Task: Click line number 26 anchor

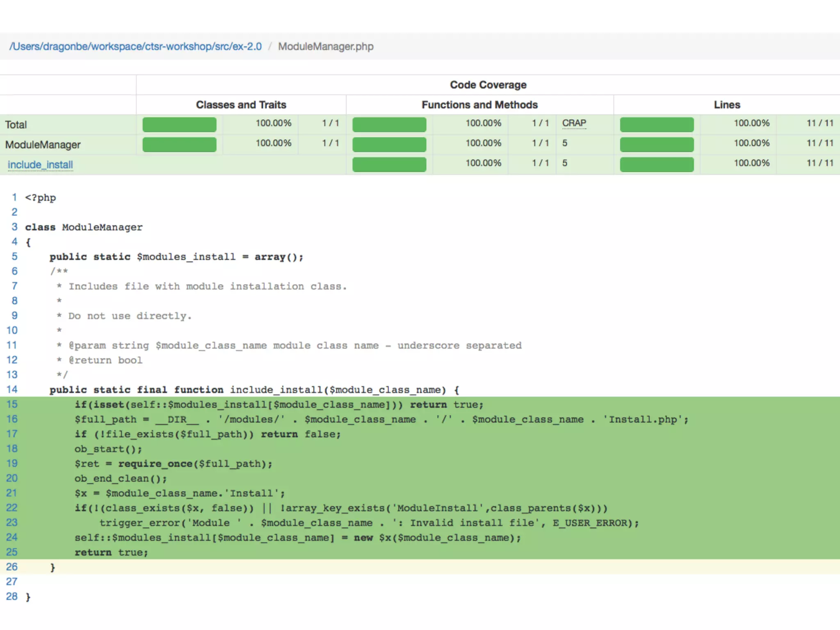Action: pyautogui.click(x=12, y=566)
